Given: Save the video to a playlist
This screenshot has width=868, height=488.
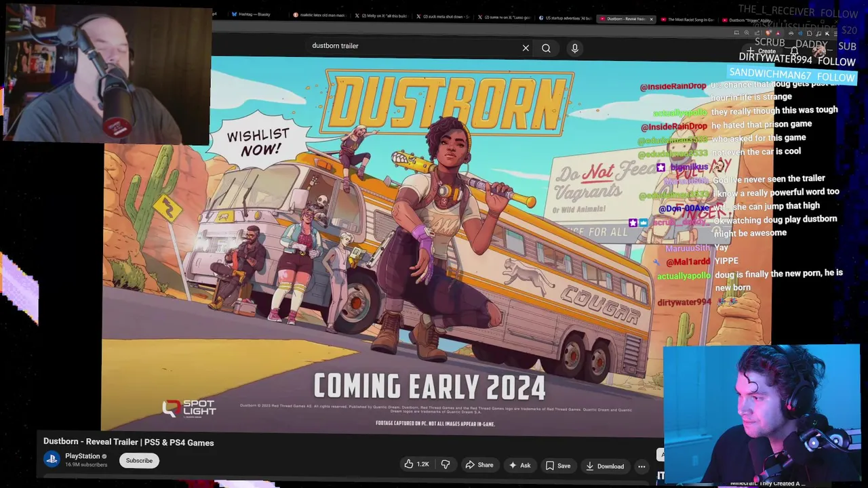Looking at the screenshot, I should [558, 466].
